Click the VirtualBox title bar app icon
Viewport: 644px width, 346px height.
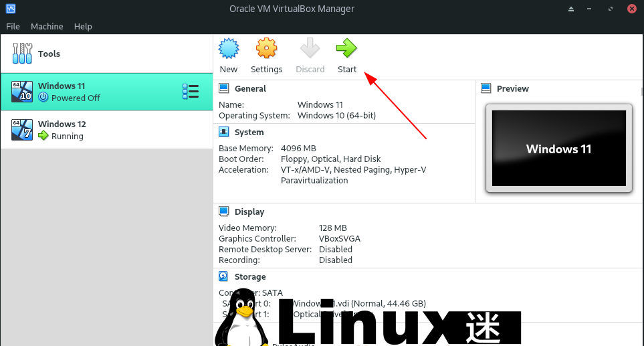(11, 9)
